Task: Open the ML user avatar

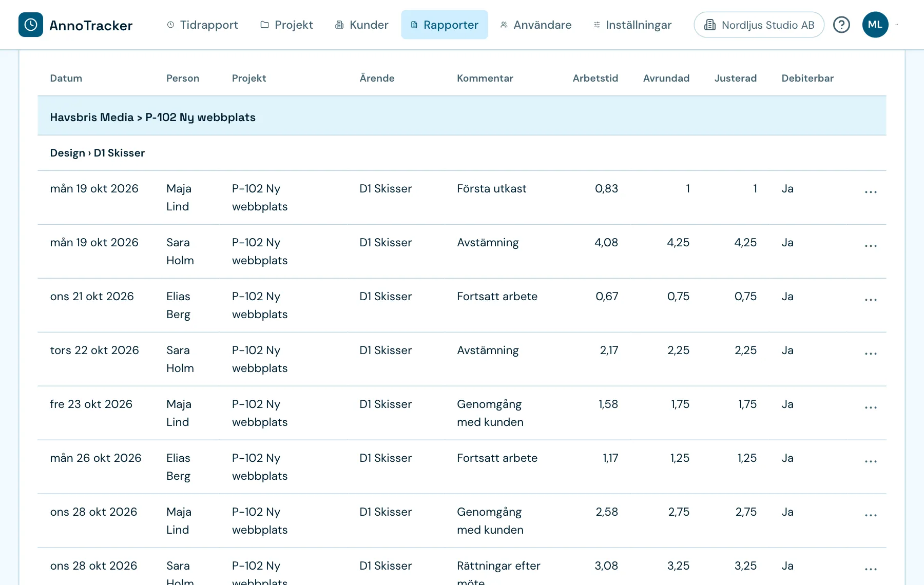Action: click(x=875, y=25)
